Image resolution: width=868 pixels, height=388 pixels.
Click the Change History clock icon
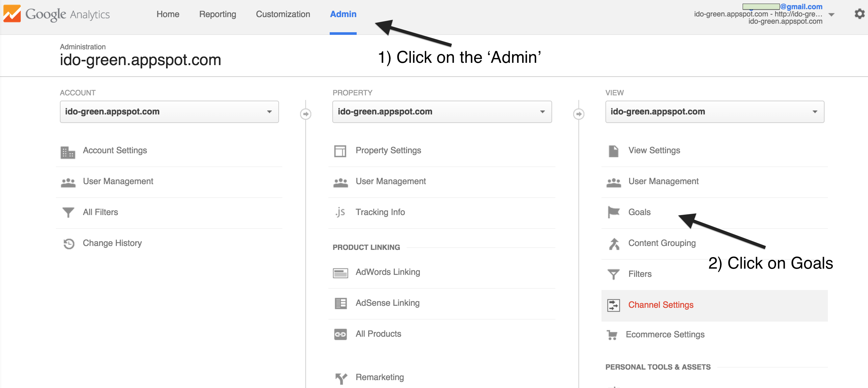(69, 243)
